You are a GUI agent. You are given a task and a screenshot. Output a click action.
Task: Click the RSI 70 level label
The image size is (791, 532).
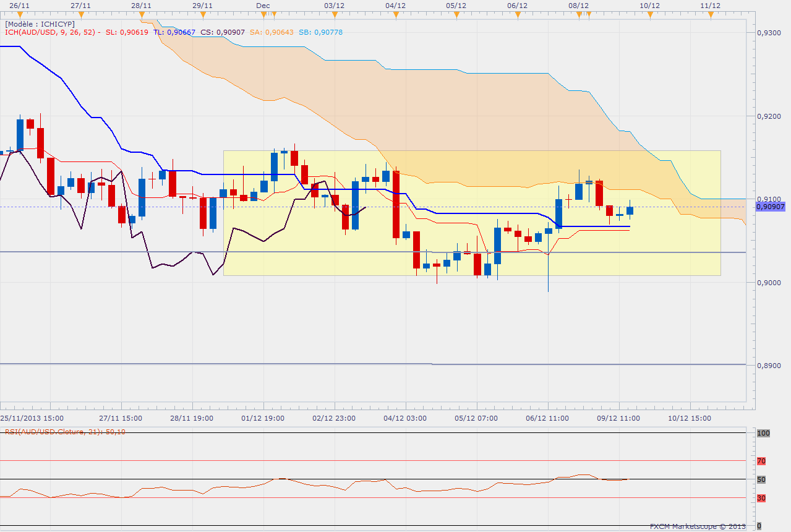tap(761, 461)
